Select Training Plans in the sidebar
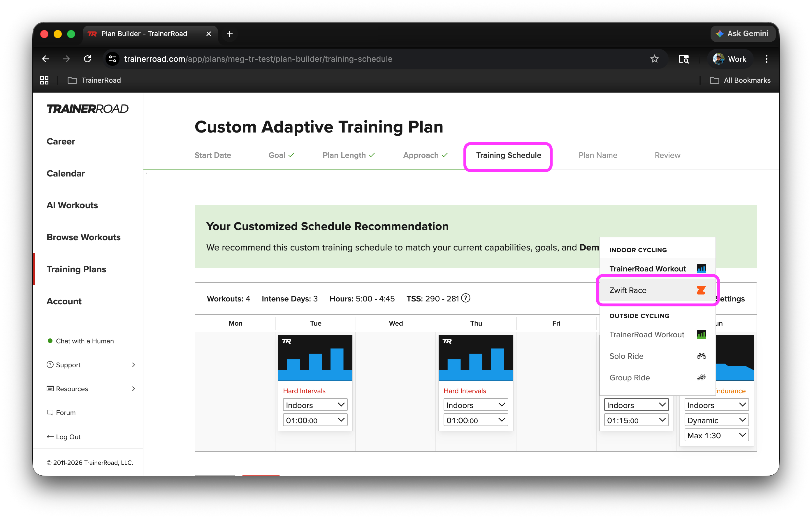The width and height of the screenshot is (812, 519). [77, 269]
